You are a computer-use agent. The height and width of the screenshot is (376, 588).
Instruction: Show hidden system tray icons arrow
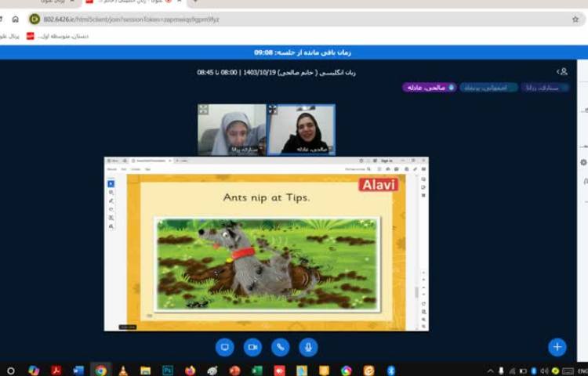click(491, 371)
